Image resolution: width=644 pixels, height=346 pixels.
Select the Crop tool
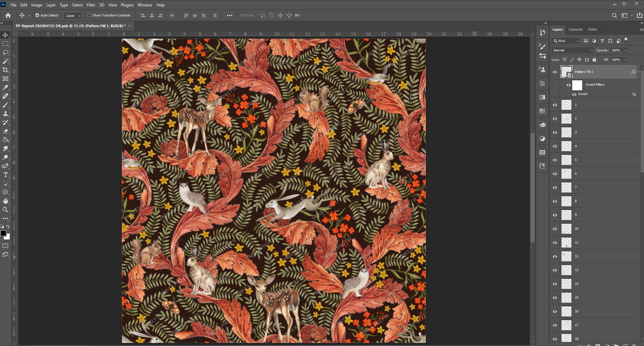tap(6, 70)
